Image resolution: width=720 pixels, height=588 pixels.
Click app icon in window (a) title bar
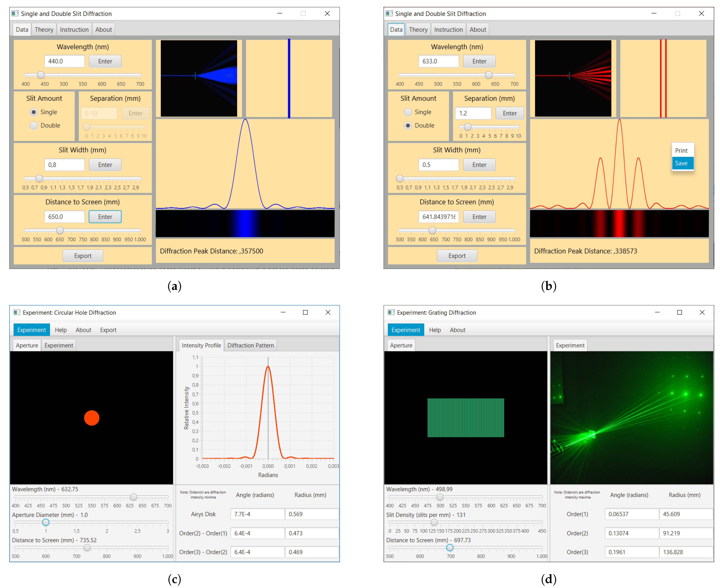click(x=15, y=13)
